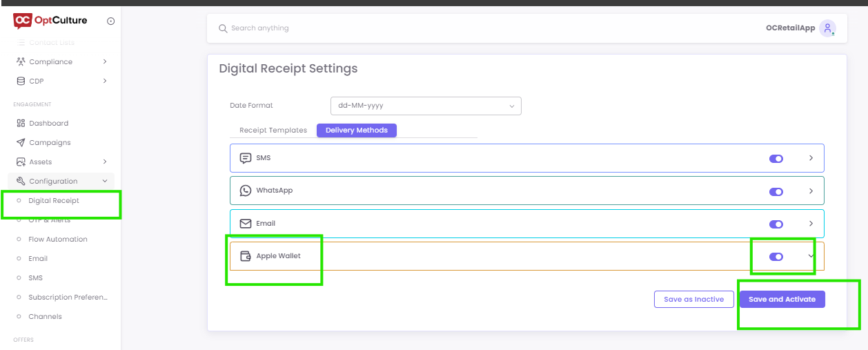The image size is (868, 350).
Task: Click the Apple Wallet icon
Action: (x=246, y=256)
